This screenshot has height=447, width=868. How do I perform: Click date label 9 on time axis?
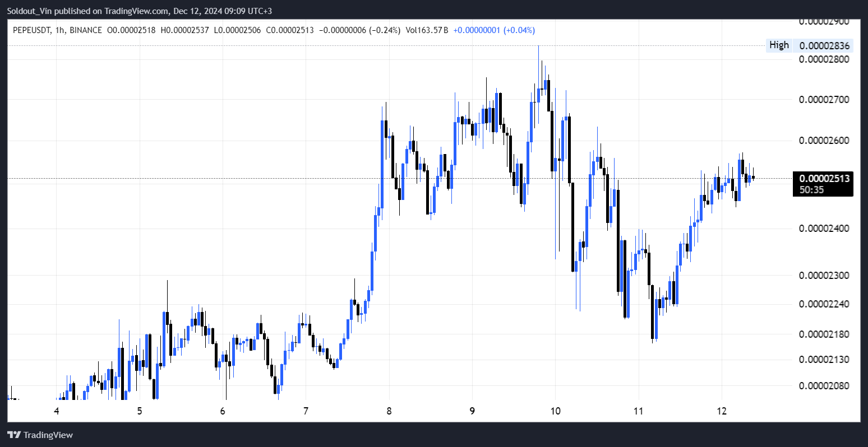coord(472,411)
